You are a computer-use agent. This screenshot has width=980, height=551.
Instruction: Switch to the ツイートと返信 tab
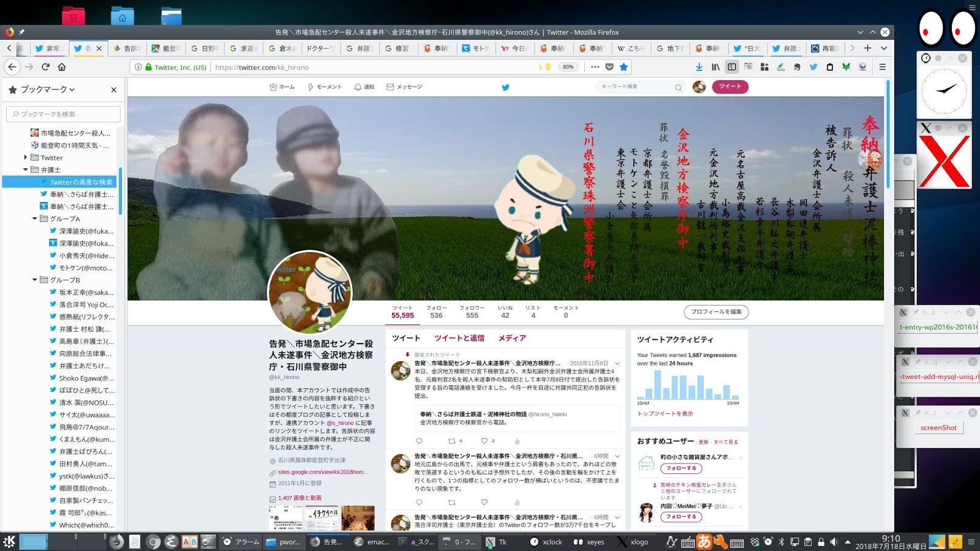(x=459, y=338)
